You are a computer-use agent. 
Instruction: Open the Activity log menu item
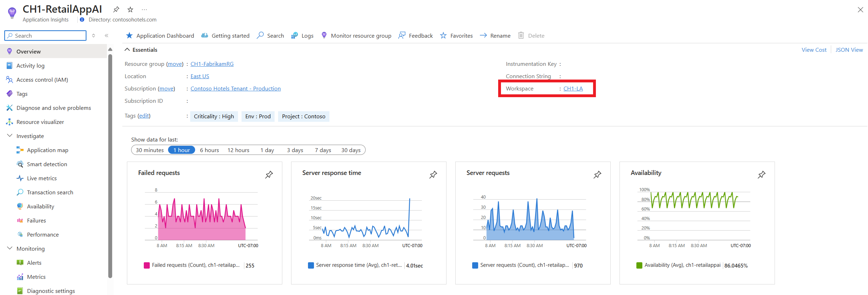point(30,65)
